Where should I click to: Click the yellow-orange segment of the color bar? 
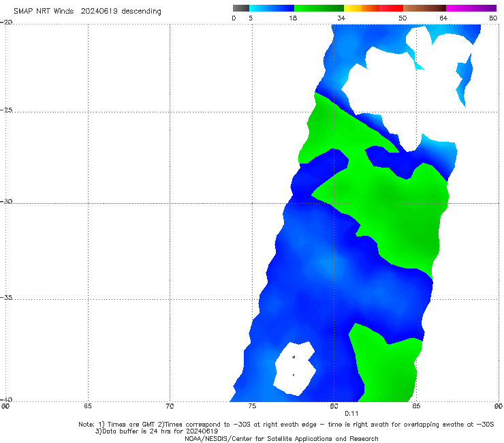click(362, 8)
